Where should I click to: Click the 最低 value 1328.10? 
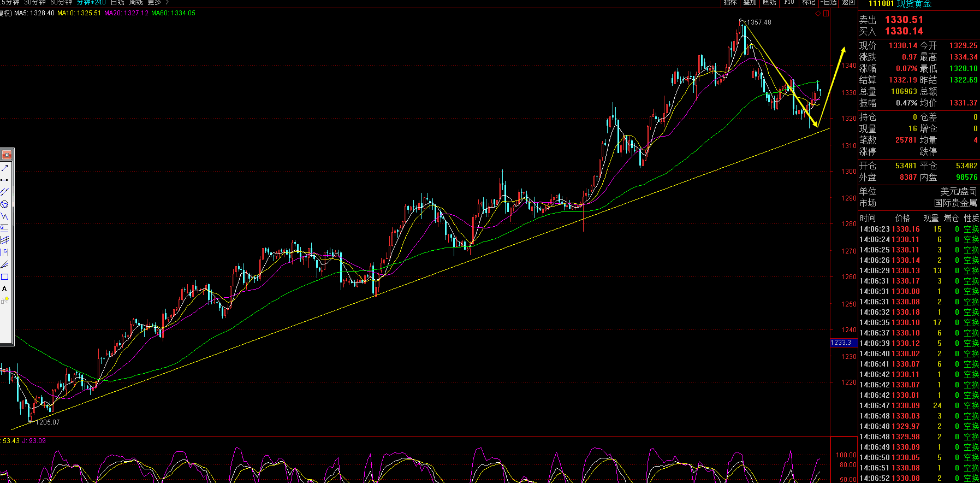pyautogui.click(x=964, y=69)
